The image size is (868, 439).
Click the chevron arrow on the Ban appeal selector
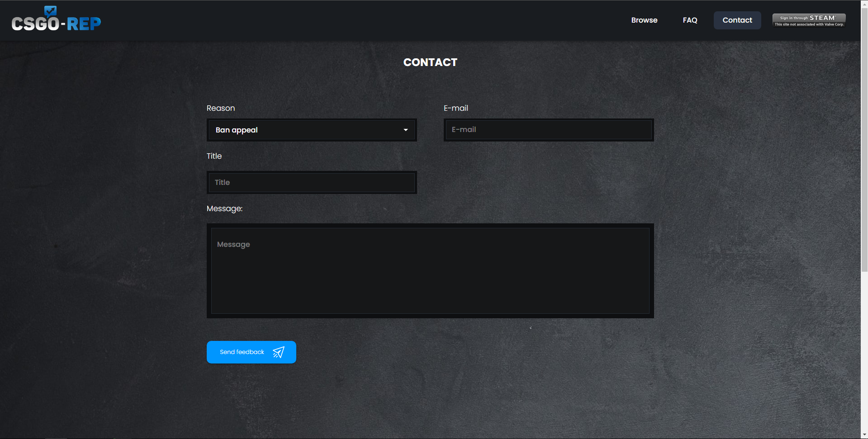pos(405,130)
